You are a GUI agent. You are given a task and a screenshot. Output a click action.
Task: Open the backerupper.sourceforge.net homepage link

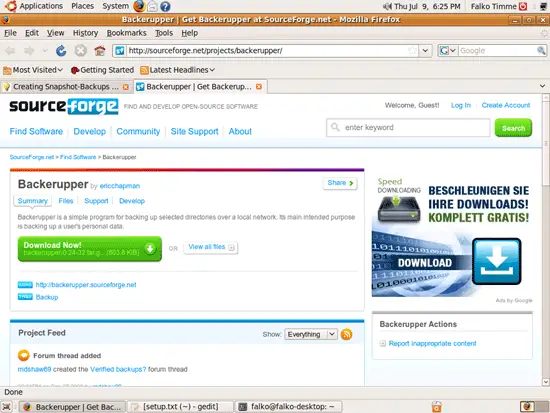pos(86,285)
